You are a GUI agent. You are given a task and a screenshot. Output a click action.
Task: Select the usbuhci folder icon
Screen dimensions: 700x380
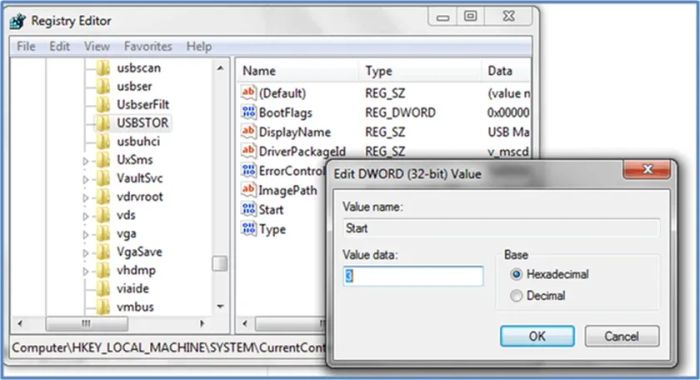point(103,141)
